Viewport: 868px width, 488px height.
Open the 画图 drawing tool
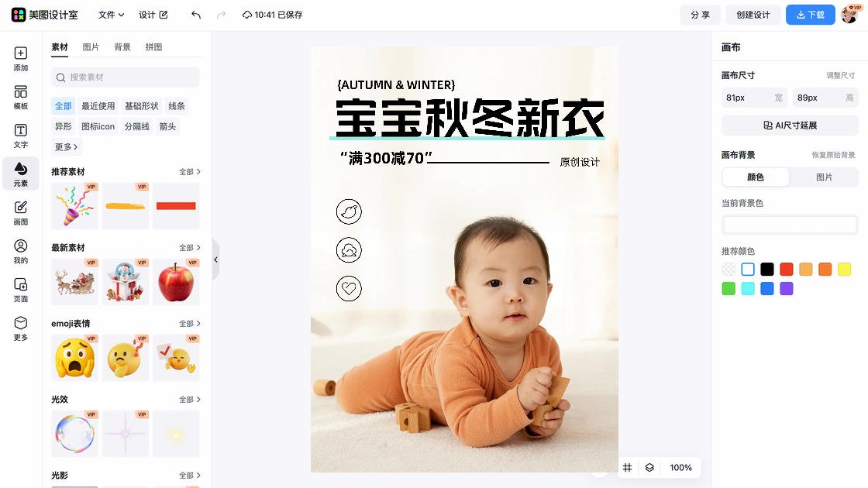(x=20, y=213)
